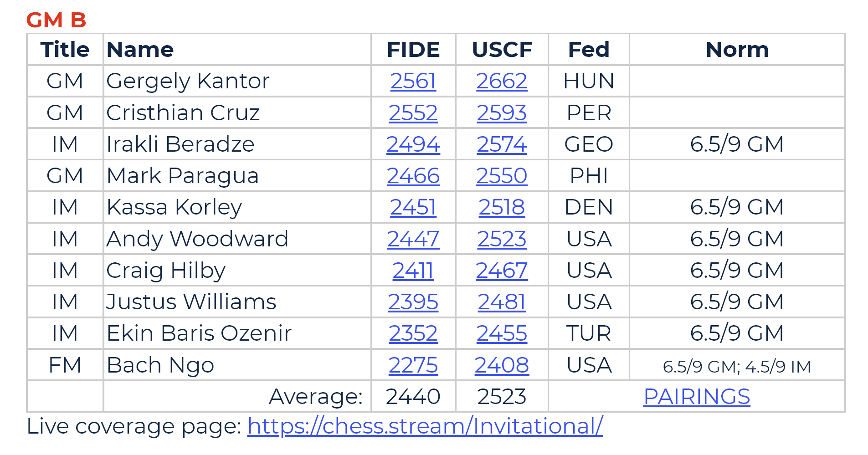The image size is (868, 455).
Task: Open Ekin Baris Ozenir's FIDE rating 2352
Action: [x=413, y=333]
